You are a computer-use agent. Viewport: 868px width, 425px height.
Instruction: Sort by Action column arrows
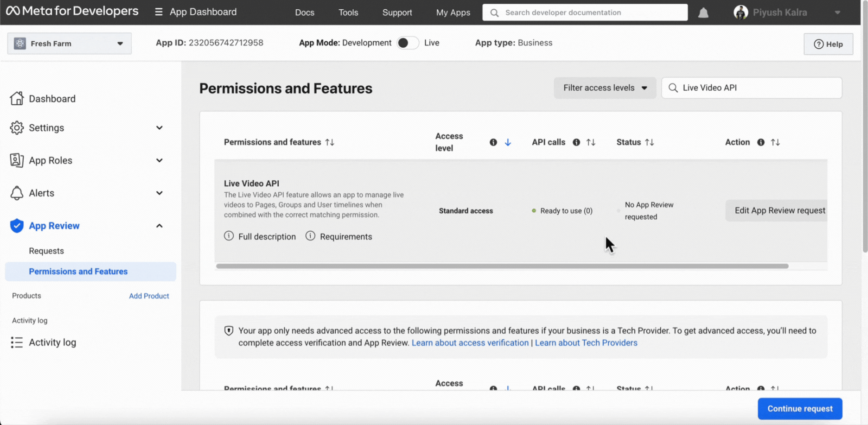(x=775, y=142)
